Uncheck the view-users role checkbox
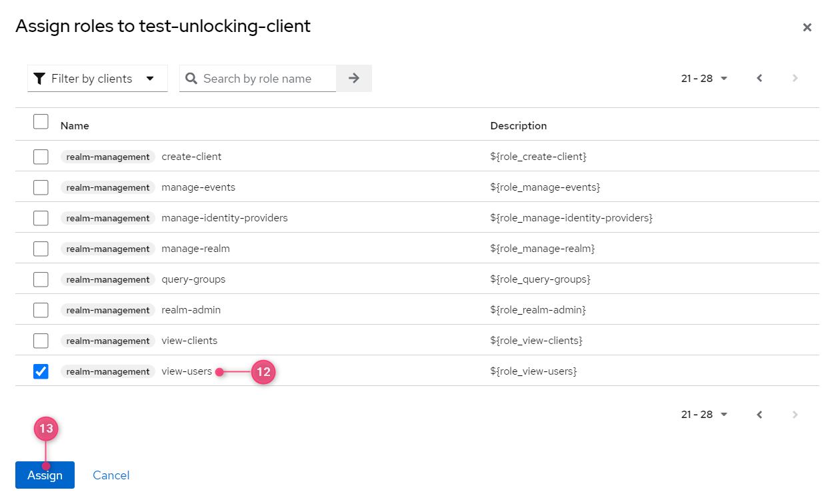Image resolution: width=834 pixels, height=504 pixels. [x=41, y=371]
